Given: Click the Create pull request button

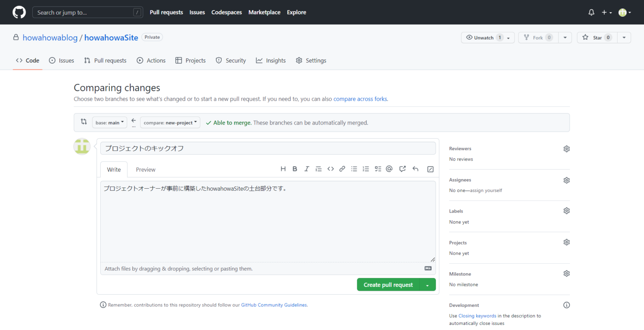Looking at the screenshot, I should (388, 285).
